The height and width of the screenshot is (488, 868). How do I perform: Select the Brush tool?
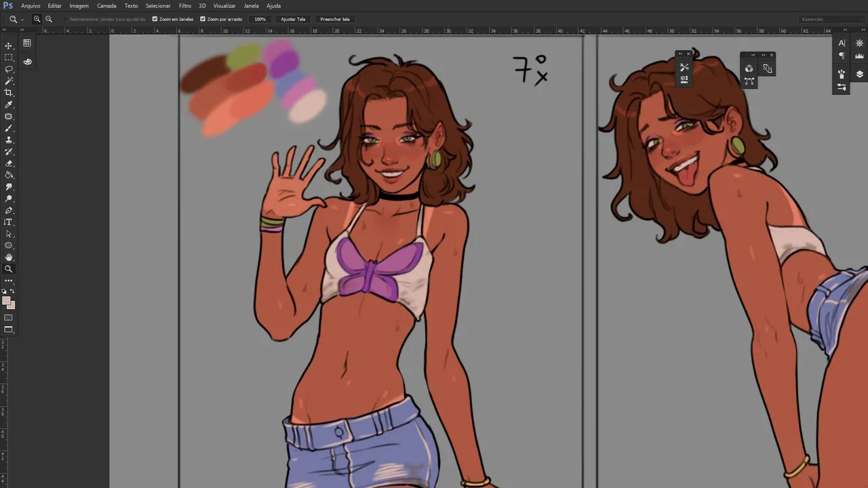click(9, 128)
